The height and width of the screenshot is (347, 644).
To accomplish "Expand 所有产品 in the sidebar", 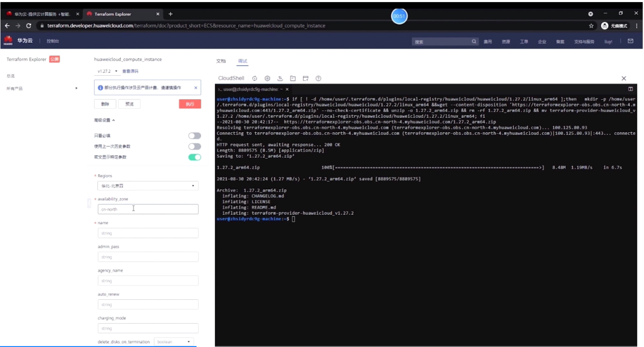I will click(42, 88).
